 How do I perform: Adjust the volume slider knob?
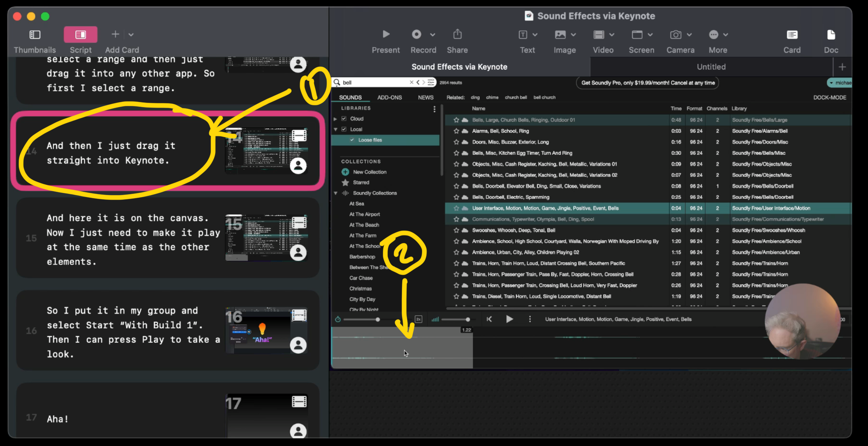coord(468,319)
